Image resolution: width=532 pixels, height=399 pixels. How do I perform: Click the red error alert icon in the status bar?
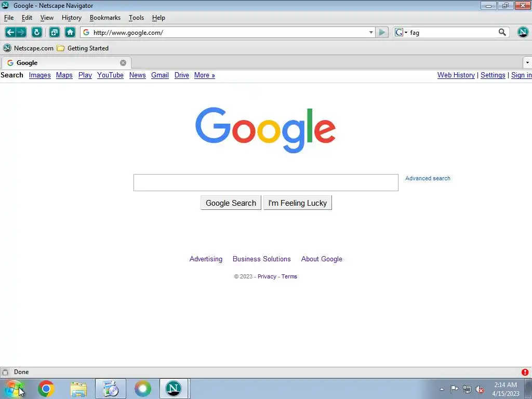(525, 372)
